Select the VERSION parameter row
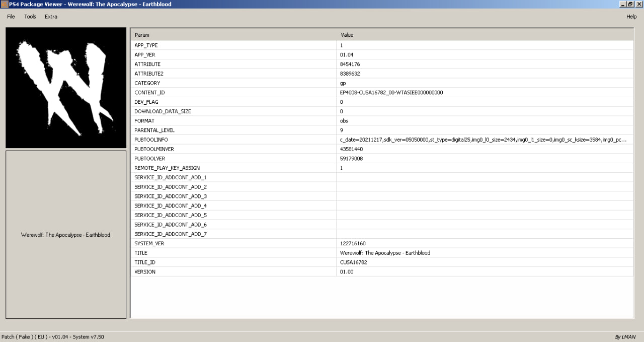 [x=382, y=272]
